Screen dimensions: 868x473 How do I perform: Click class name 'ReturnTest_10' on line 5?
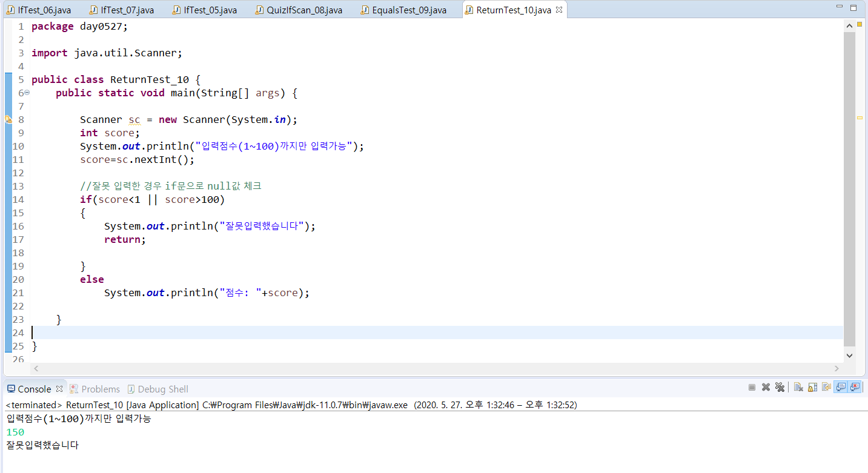pyautogui.click(x=150, y=80)
